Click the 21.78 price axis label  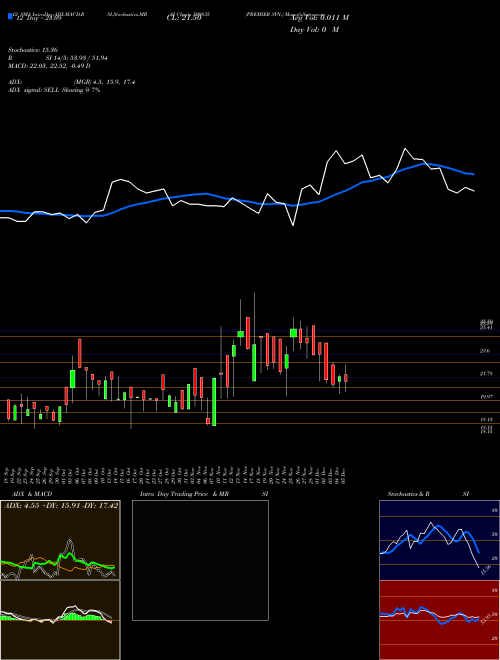486,373
